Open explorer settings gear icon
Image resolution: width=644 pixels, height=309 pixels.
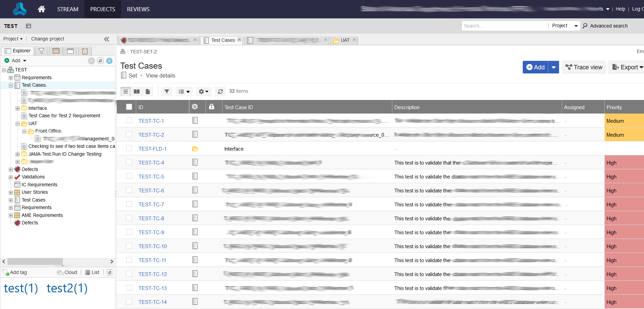[x=91, y=61]
